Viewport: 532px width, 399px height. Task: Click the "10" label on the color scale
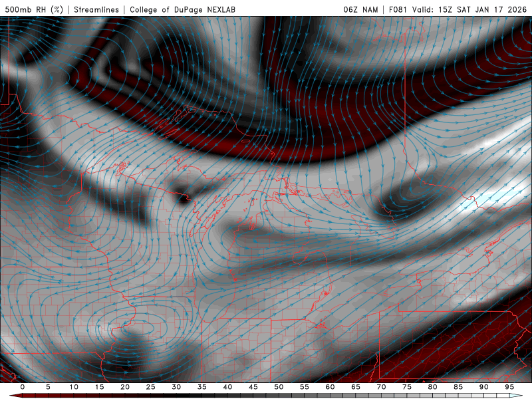point(74,387)
